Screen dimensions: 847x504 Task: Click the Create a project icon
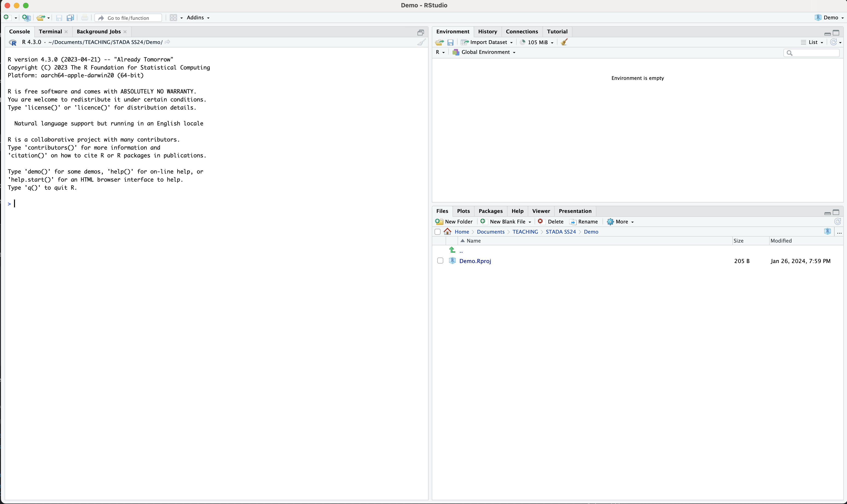pyautogui.click(x=26, y=18)
